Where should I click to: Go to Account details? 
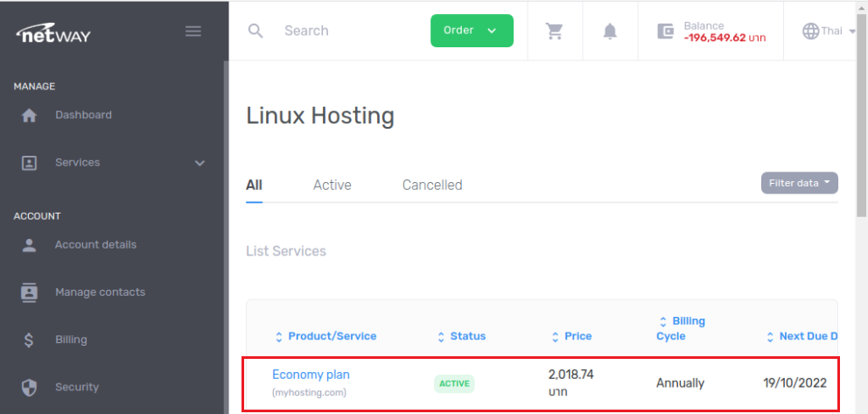(x=95, y=245)
